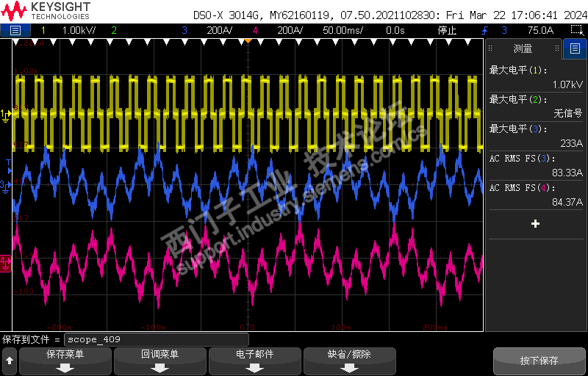Open the measurement panel list icon
588x376 pixels.
pos(575,48)
